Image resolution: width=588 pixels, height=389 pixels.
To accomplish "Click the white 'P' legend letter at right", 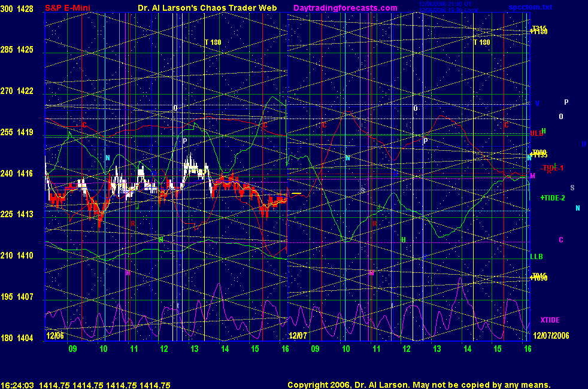I will tap(566, 102).
